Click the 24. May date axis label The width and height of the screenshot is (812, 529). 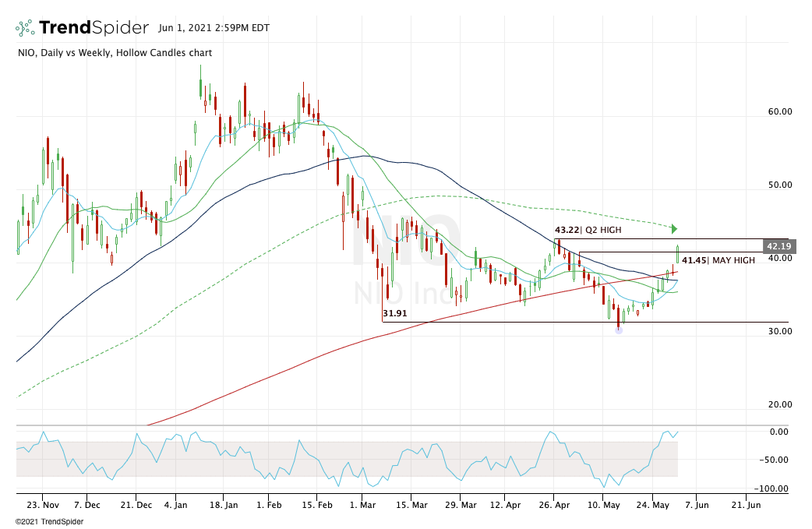tap(652, 505)
